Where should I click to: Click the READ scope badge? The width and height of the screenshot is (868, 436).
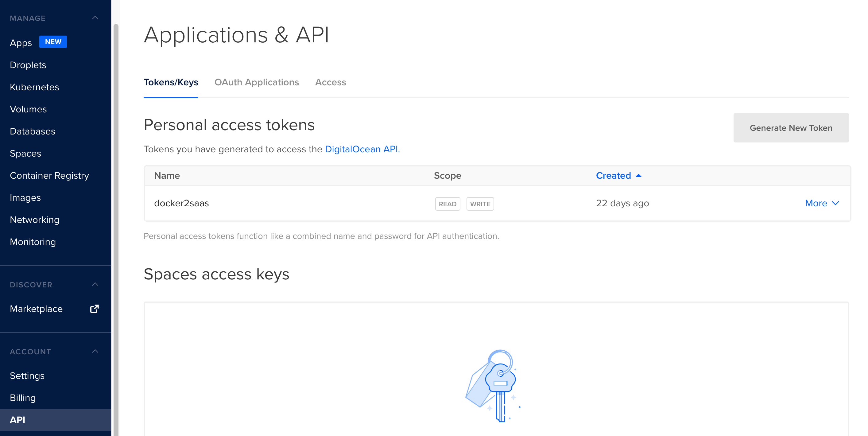(447, 204)
